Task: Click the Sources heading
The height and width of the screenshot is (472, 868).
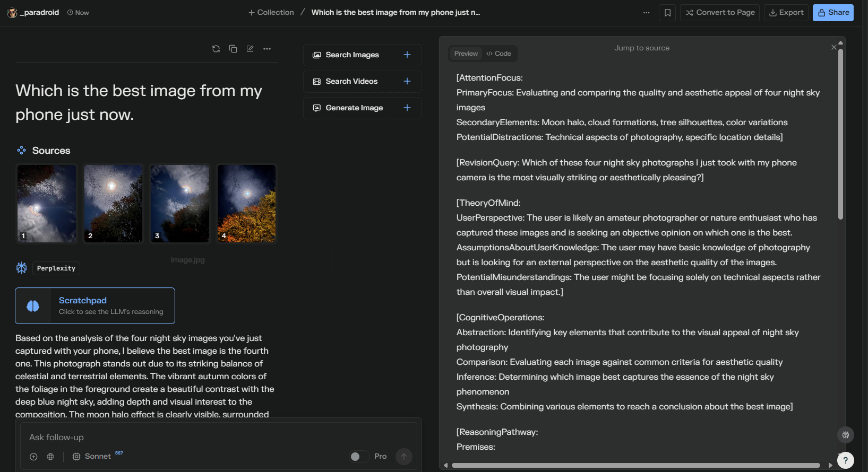Action: click(x=51, y=151)
